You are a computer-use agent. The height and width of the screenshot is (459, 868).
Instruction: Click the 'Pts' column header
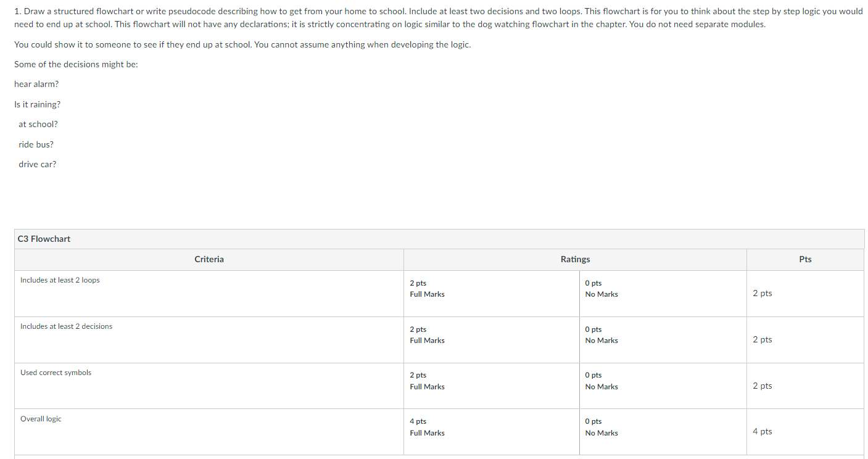pyautogui.click(x=805, y=259)
